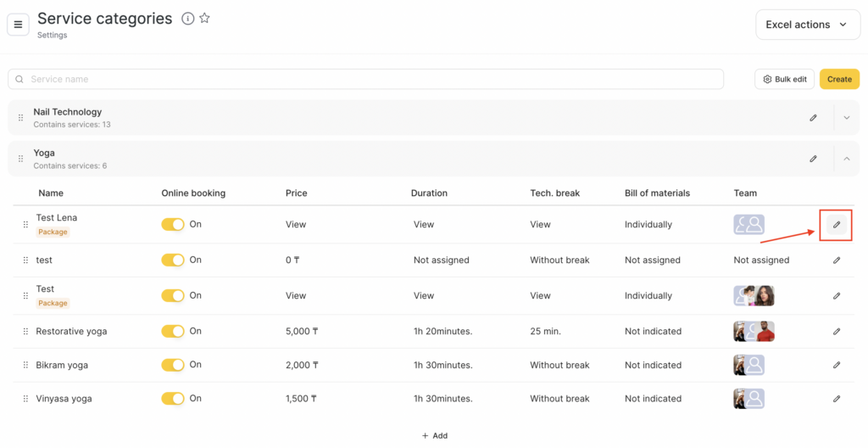The height and width of the screenshot is (448, 868).
Task: Disable online booking for Test Lena
Action: (x=173, y=225)
